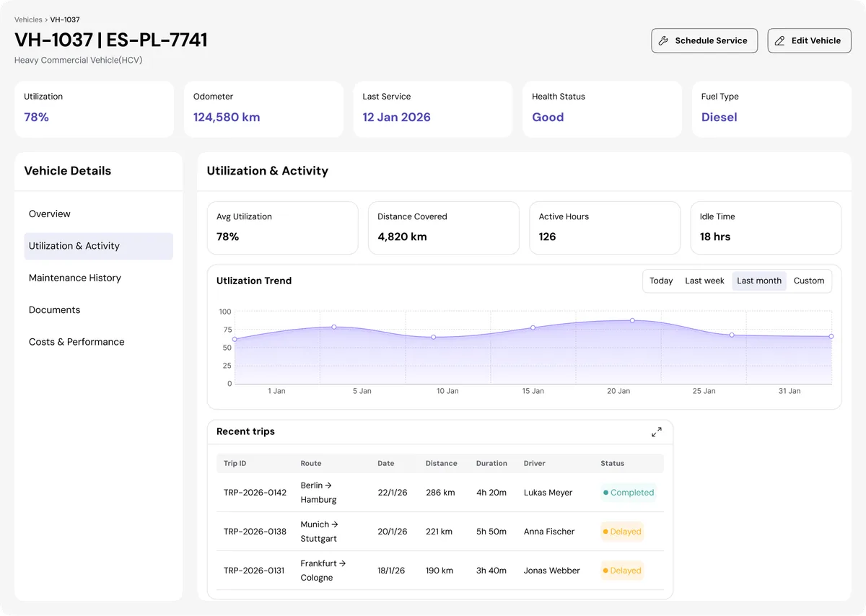This screenshot has width=866, height=616.
Task: Click the Edit Vehicle button
Action: click(808, 41)
